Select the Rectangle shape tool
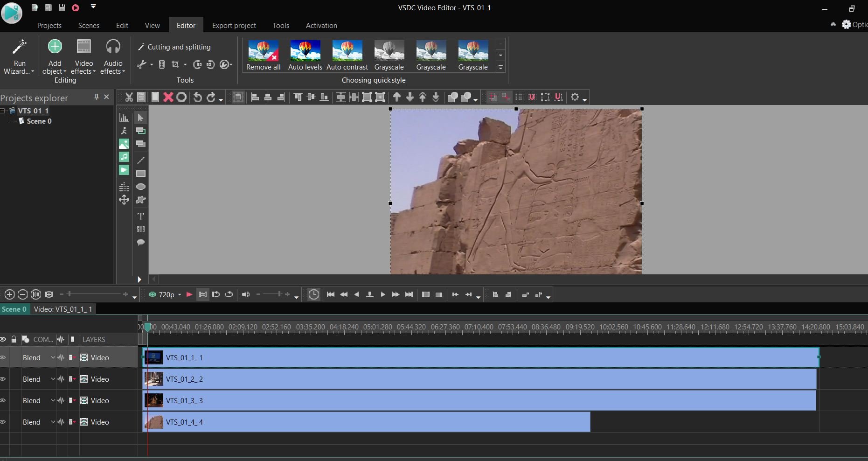The height and width of the screenshot is (461, 868). 140,174
